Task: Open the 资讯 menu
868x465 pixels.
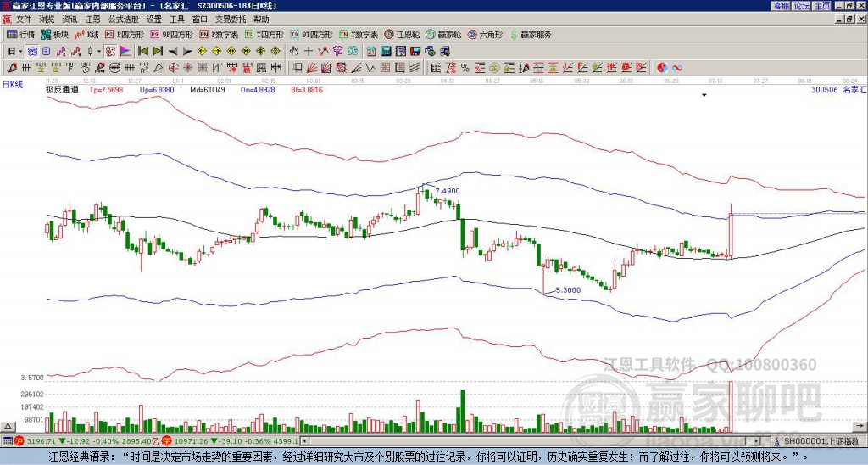Action: point(70,20)
